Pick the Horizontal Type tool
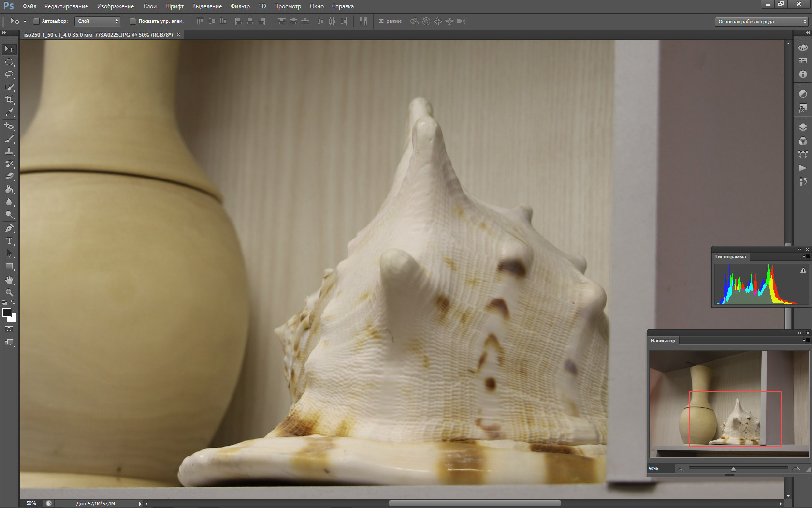Image resolution: width=812 pixels, height=508 pixels. coord(9,240)
